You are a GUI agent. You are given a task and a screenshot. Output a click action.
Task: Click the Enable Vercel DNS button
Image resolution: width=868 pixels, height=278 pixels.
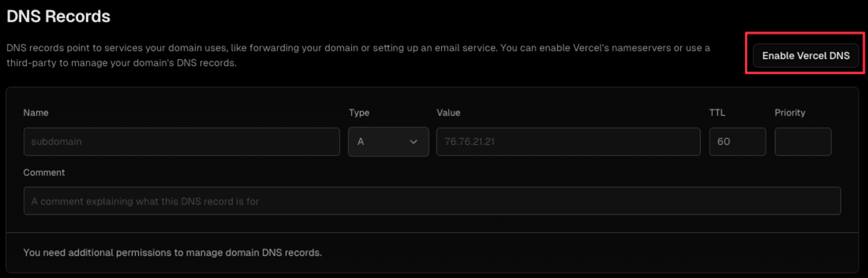pos(806,56)
